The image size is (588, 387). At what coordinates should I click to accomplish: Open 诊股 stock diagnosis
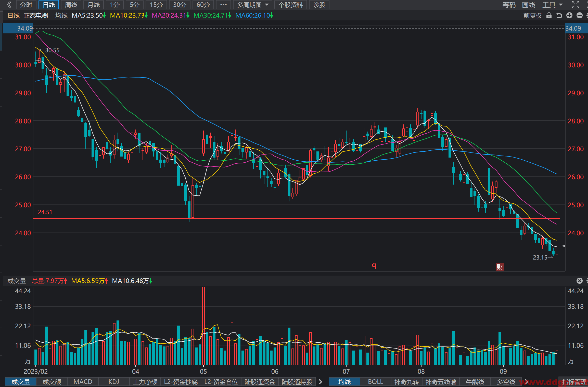319,5
